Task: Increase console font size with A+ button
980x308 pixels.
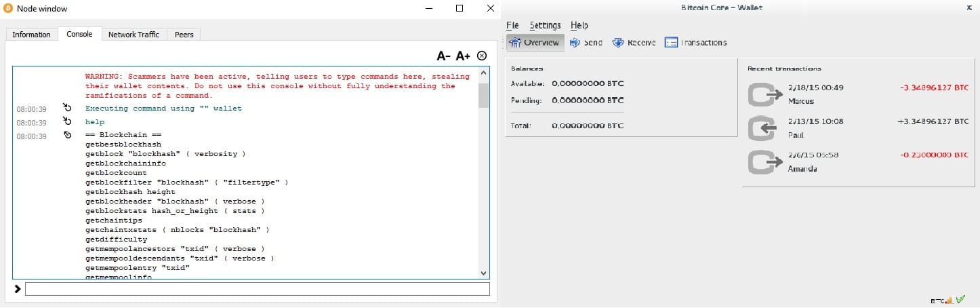Action: tap(463, 56)
